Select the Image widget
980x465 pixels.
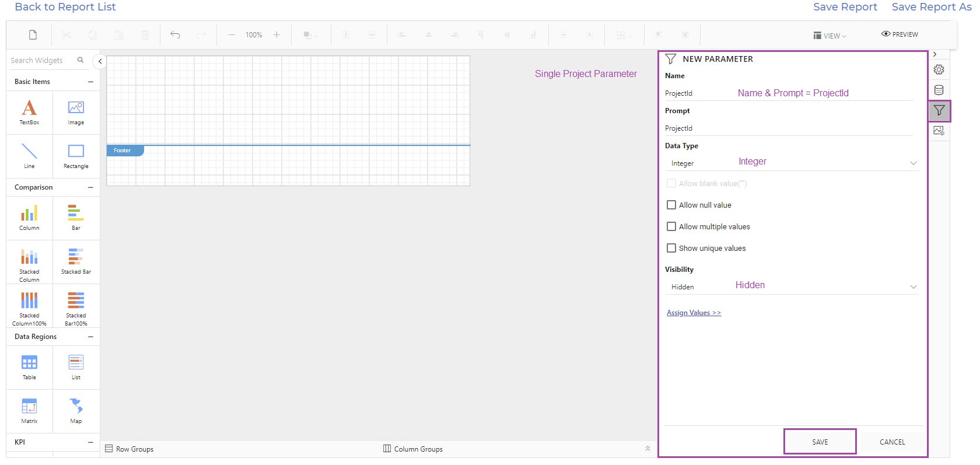click(76, 113)
